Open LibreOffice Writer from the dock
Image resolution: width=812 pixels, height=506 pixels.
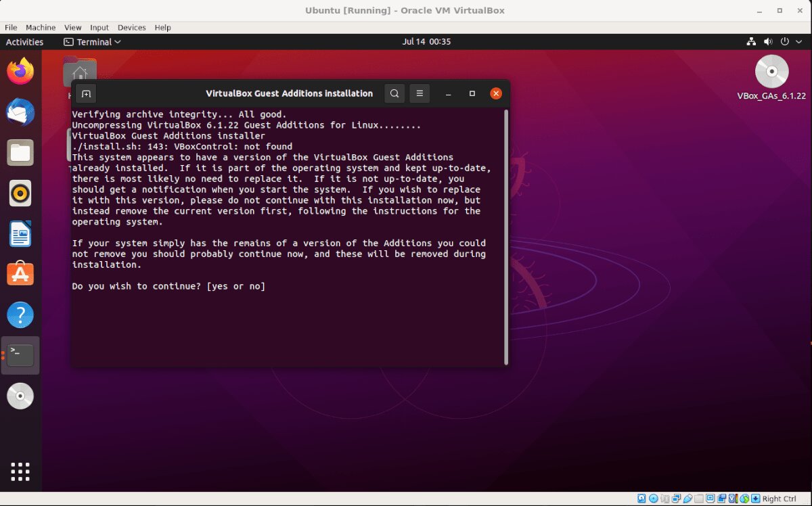tap(20, 233)
